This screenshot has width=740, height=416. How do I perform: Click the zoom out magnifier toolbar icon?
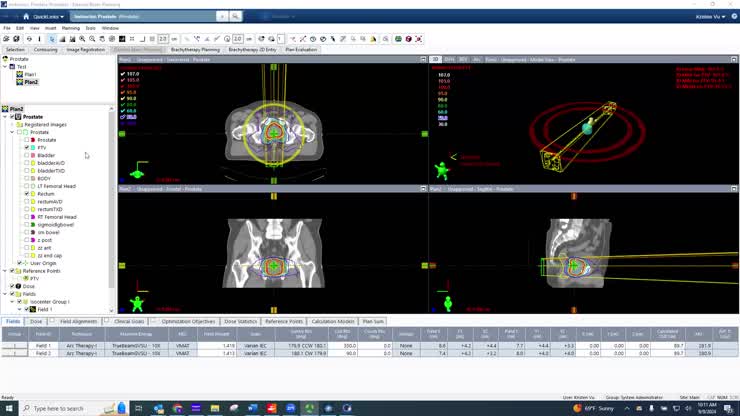(92, 39)
